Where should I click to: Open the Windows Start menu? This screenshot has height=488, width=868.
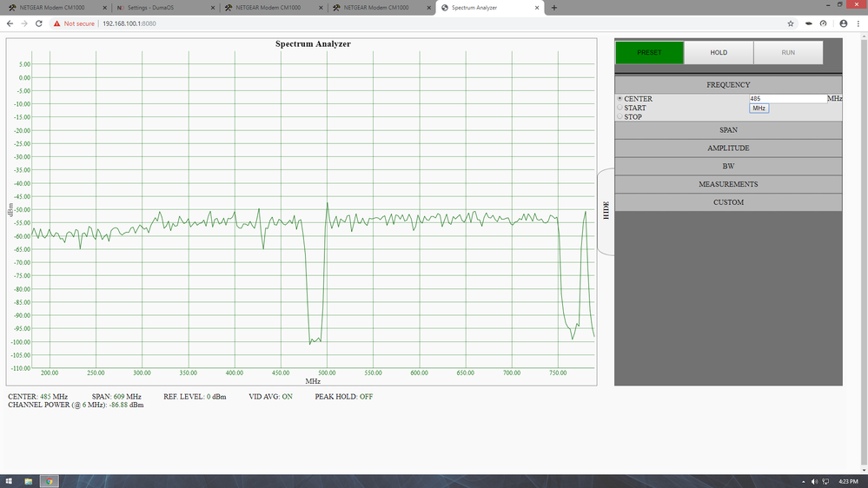coord(9,481)
